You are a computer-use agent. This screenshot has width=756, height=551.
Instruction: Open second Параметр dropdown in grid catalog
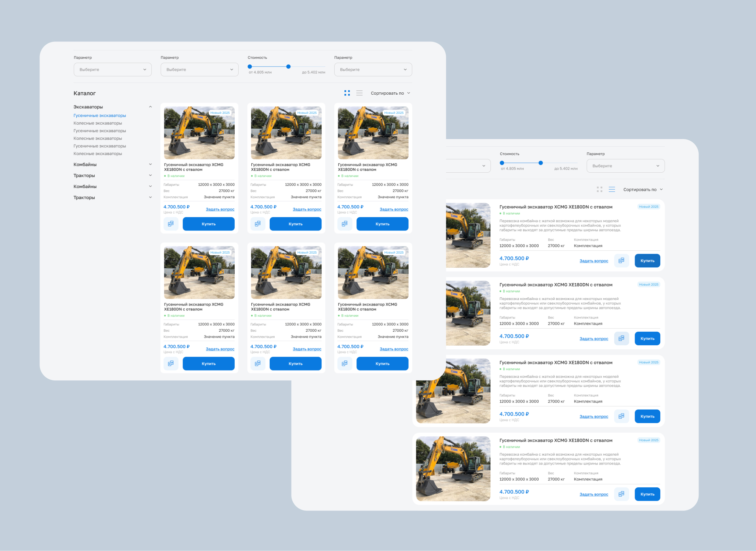pyautogui.click(x=199, y=70)
